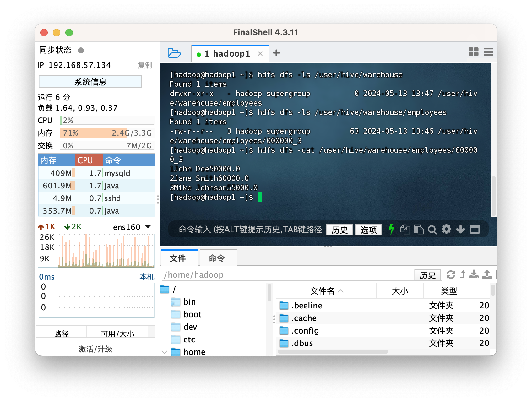Open terminal 选项 options
The height and width of the screenshot is (402, 532).
pos(368,230)
